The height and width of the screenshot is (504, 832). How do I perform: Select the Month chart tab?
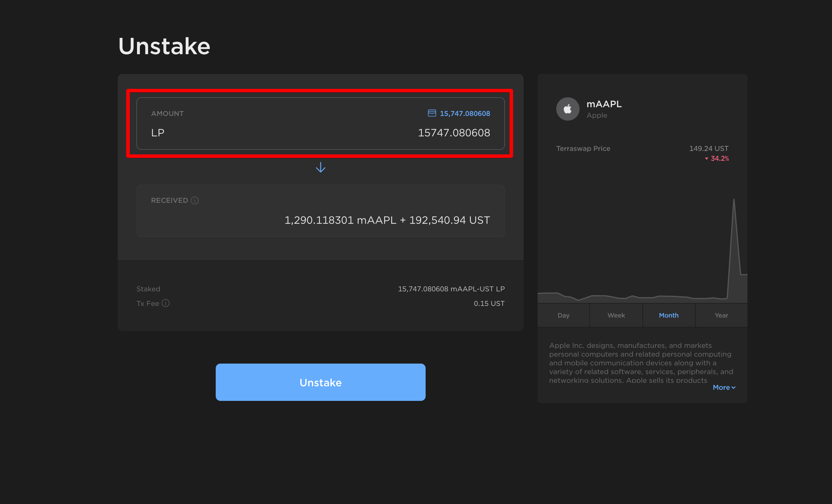668,315
